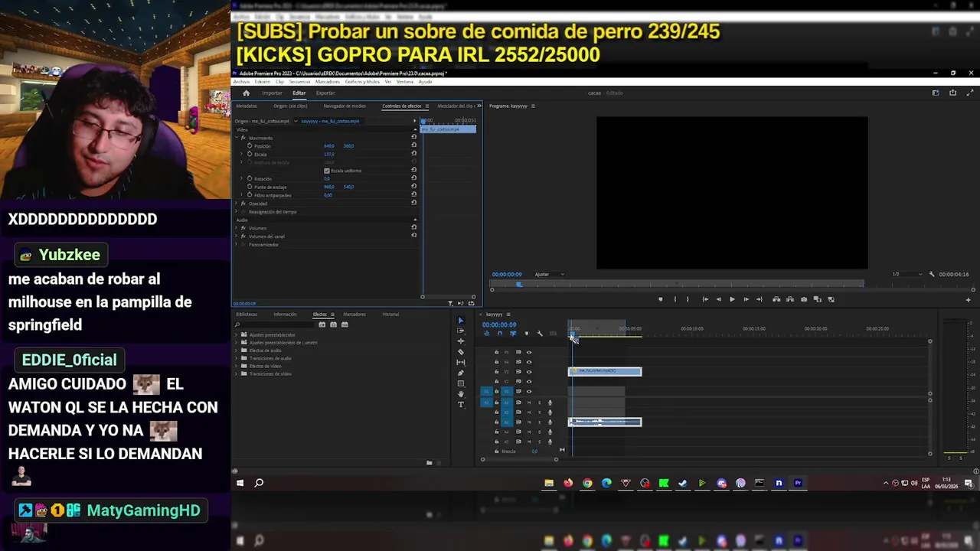Select the Selection tool in the timeline toolbar
The height and width of the screenshot is (551, 980).
tap(460, 321)
